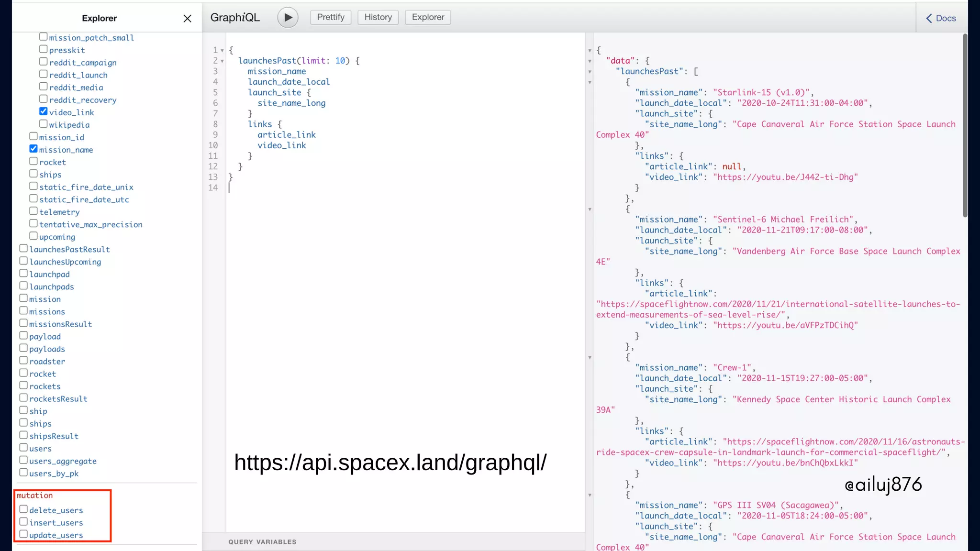Select the telemetry field
980x551 pixels.
point(33,211)
